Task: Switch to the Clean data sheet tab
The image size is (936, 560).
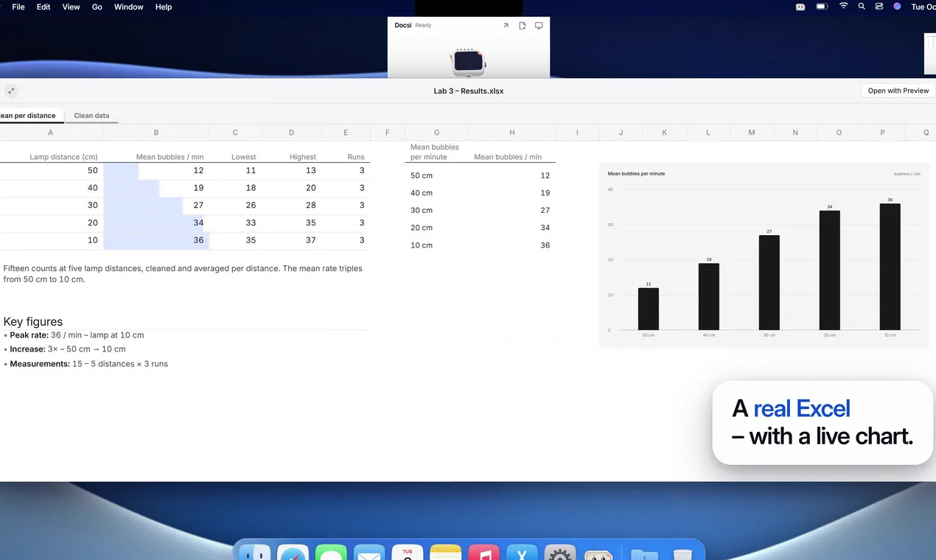Action: point(91,116)
